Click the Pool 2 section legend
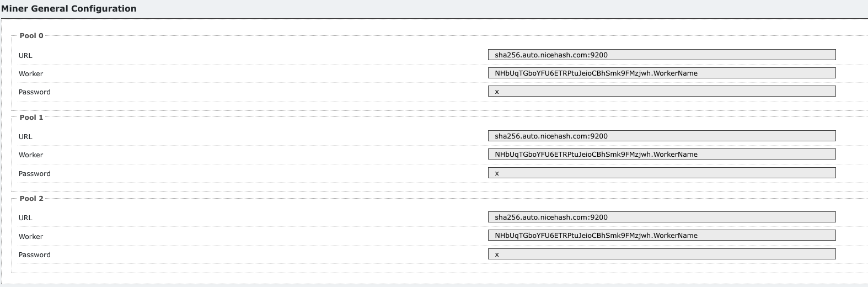 tap(31, 199)
